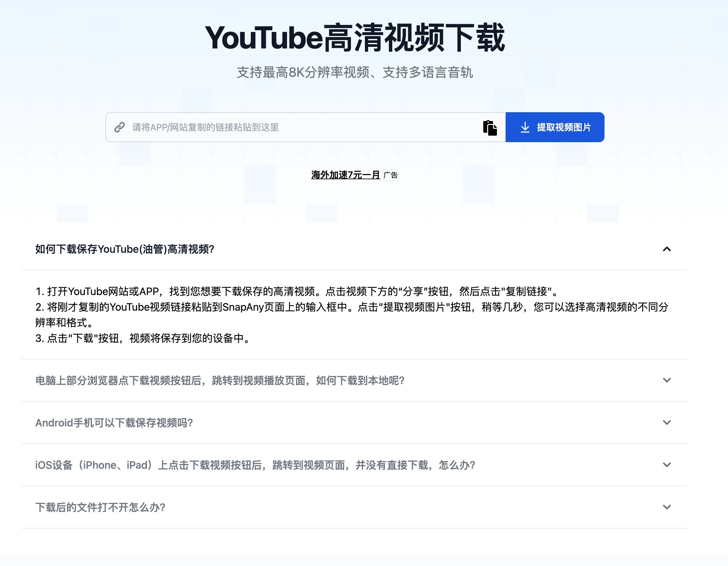
Task: Click question 下载后的文件打不开怎么办?
Action: tap(100, 507)
